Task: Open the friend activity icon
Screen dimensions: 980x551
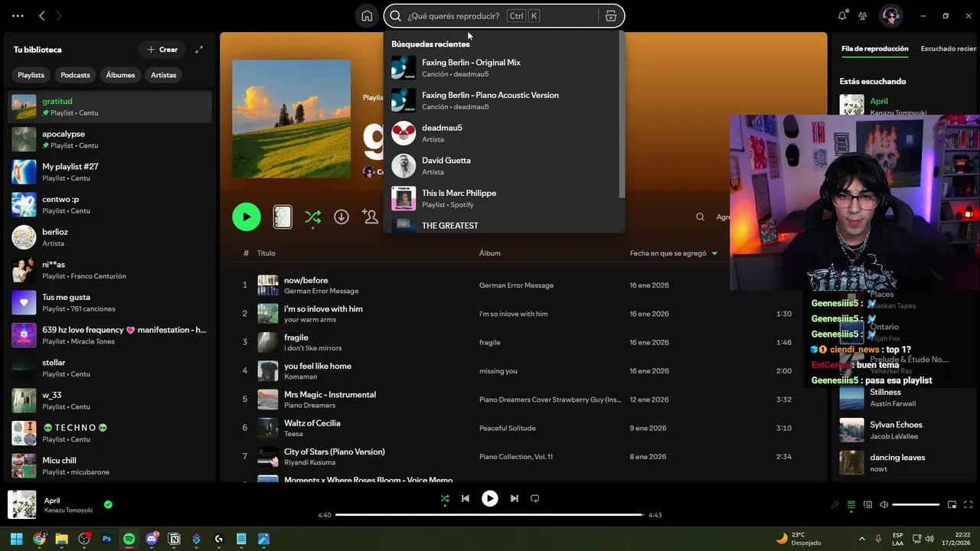Action: [863, 16]
